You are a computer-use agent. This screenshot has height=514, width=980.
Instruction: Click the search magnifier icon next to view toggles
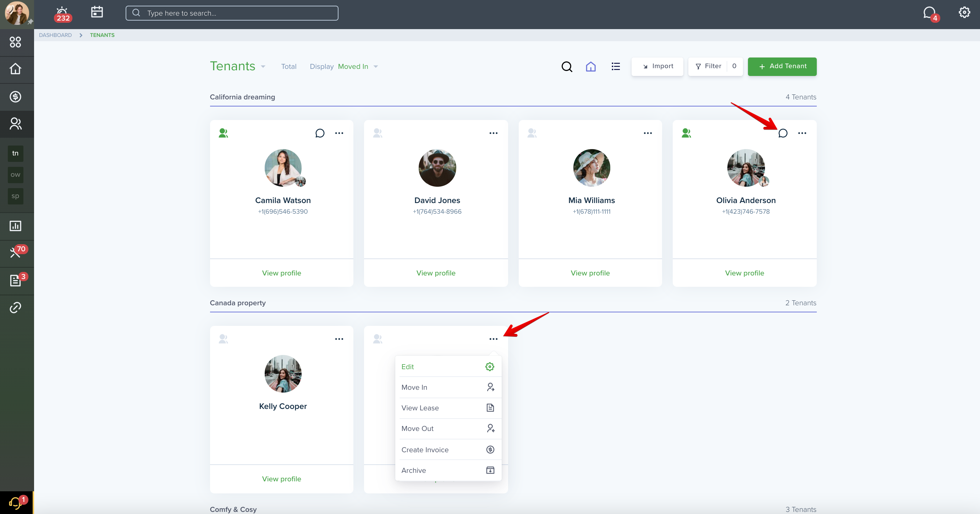[567, 67]
